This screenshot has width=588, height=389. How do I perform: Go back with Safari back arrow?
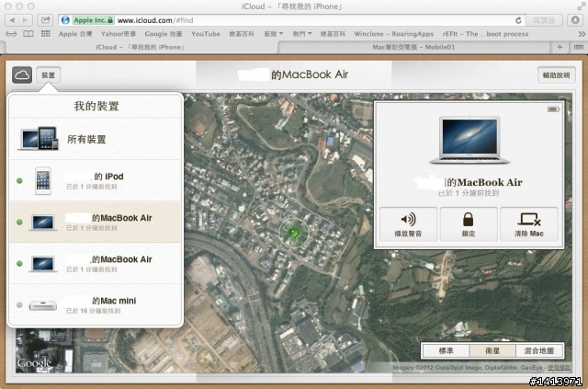(x=12, y=20)
